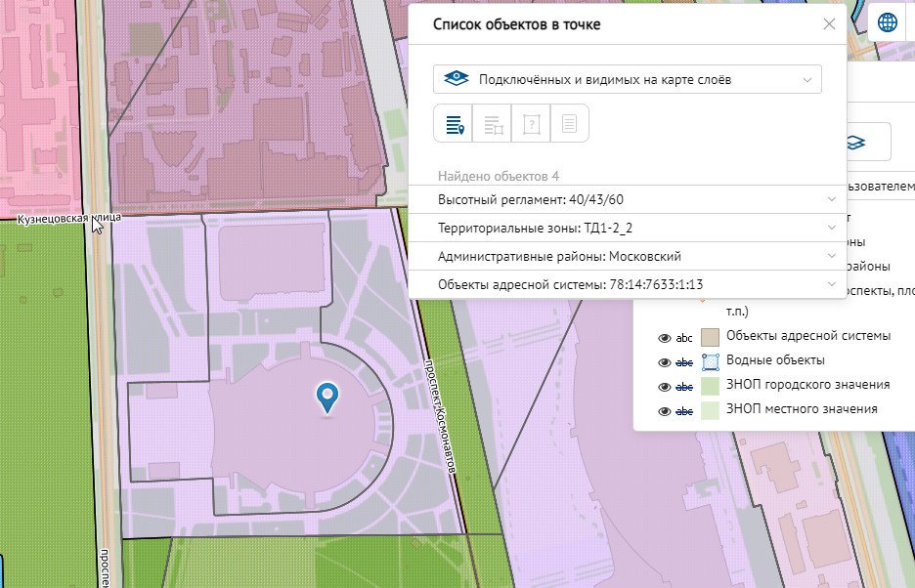Toggle visibility of ЗНОП городского значения layer

pos(665,385)
